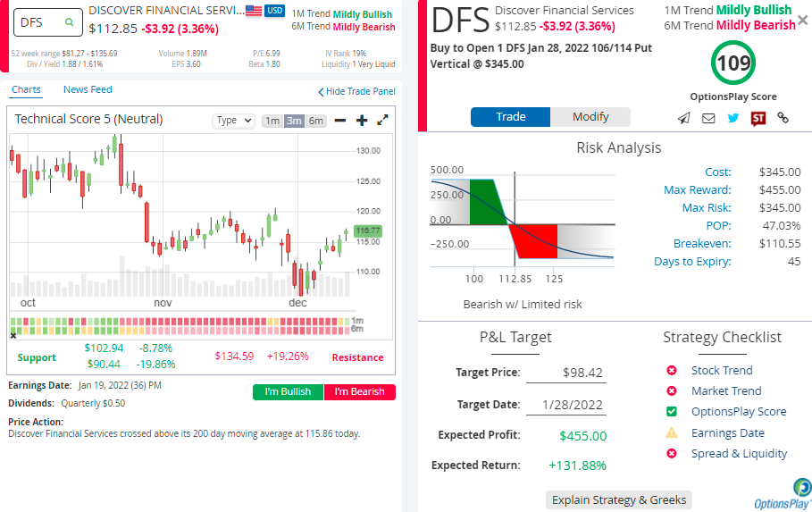Tweet the trade using Twitter icon

pos(733,118)
